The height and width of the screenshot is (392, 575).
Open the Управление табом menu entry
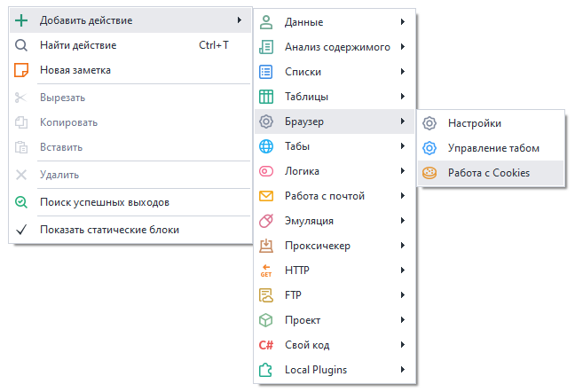click(493, 148)
